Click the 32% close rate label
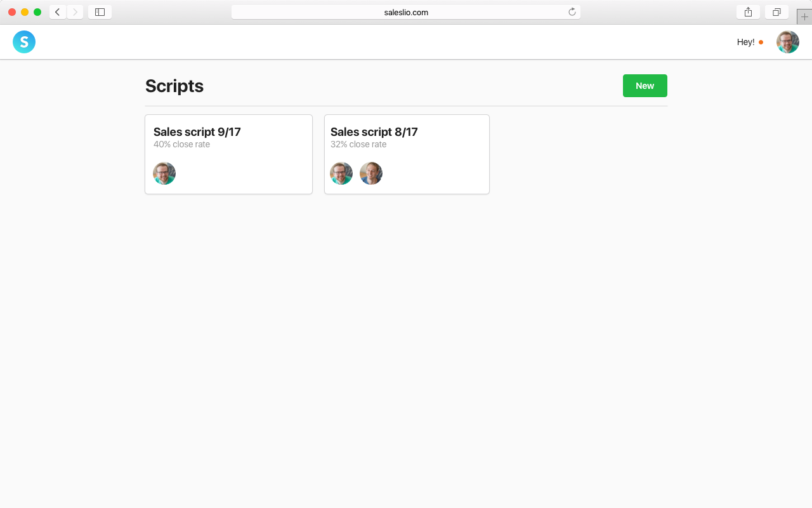Viewport: 812px width, 508px height. (x=358, y=145)
